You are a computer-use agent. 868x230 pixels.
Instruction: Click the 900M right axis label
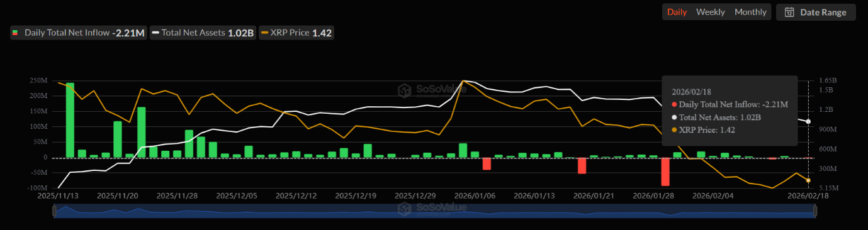(x=828, y=129)
